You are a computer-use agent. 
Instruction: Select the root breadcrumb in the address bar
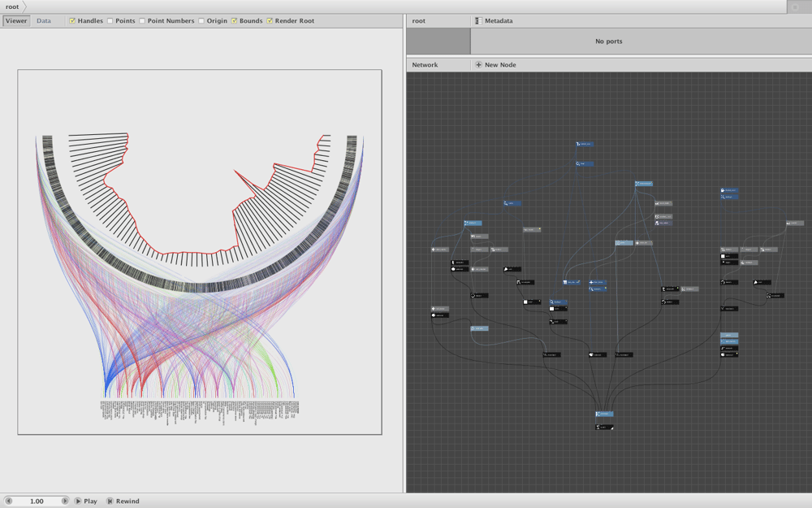pyautogui.click(x=12, y=7)
